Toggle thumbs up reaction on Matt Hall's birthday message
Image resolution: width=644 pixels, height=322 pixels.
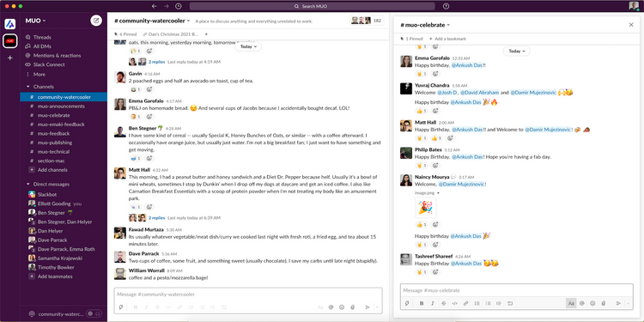click(x=435, y=138)
